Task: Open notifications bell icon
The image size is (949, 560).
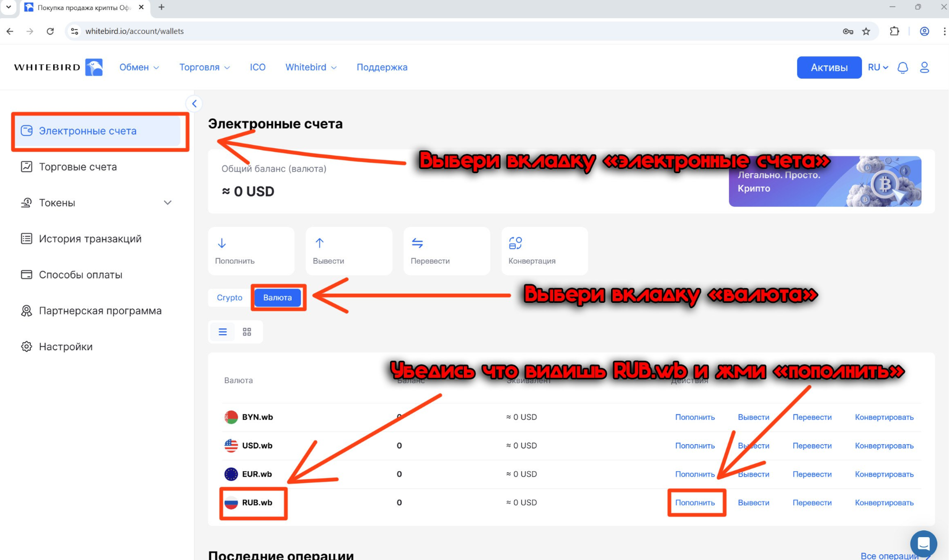Action: (903, 67)
